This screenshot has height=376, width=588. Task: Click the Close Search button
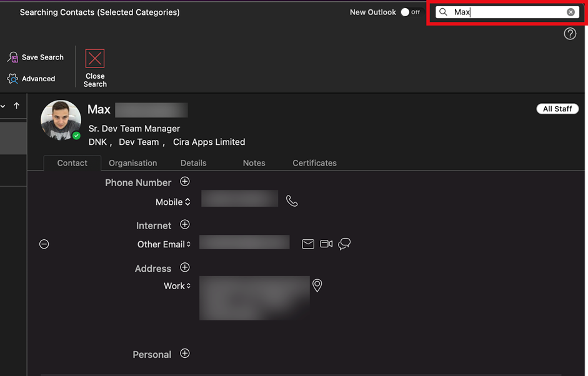pyautogui.click(x=95, y=68)
